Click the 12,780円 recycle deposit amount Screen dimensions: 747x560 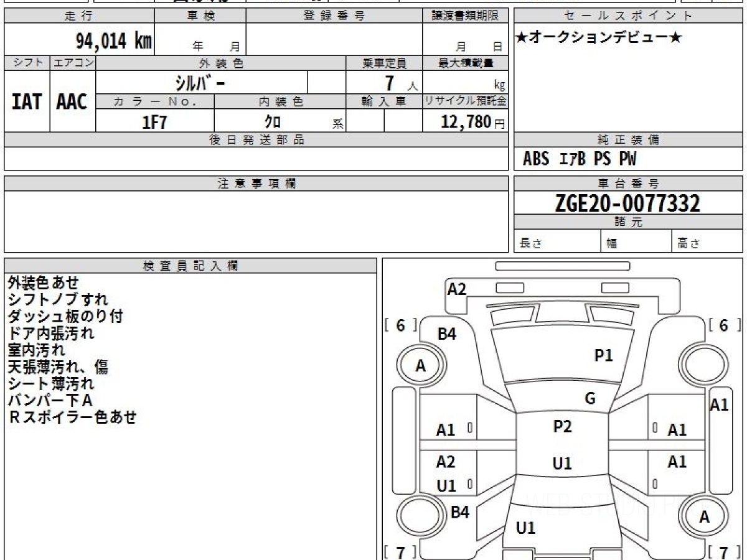[472, 122]
